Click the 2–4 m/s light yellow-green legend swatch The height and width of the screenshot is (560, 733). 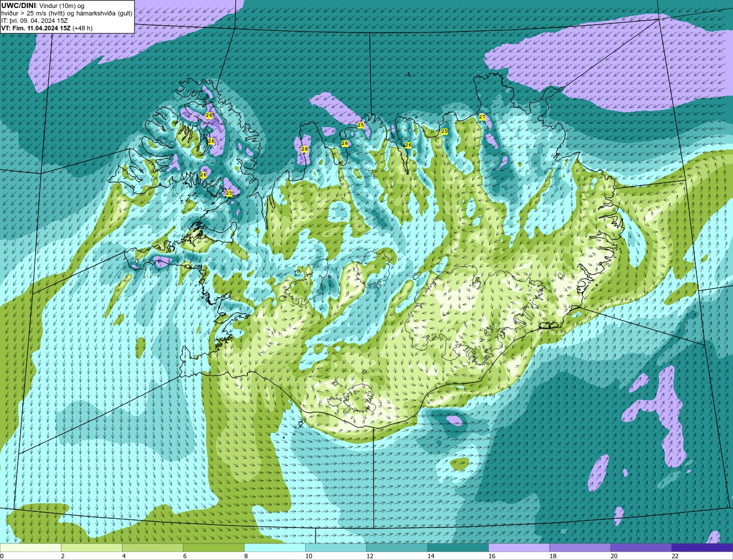[92, 547]
